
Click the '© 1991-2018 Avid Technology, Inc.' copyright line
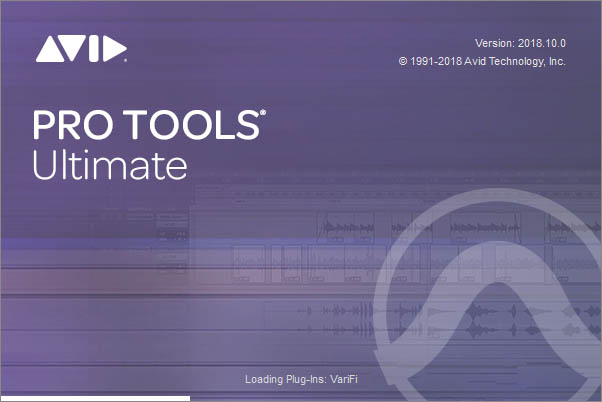click(482, 61)
